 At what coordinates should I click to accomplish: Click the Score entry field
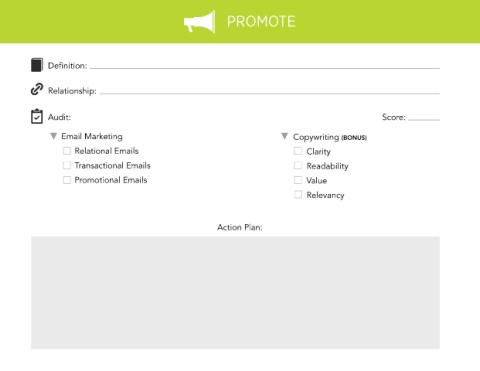click(424, 117)
